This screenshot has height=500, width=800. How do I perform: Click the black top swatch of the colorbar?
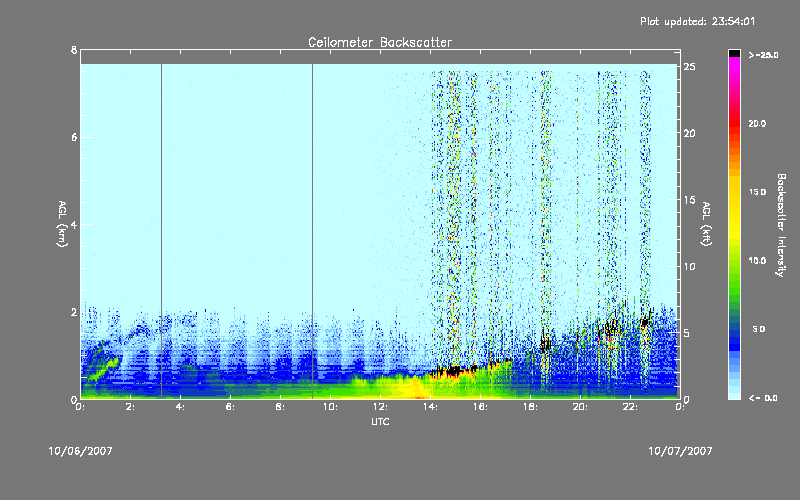point(734,53)
